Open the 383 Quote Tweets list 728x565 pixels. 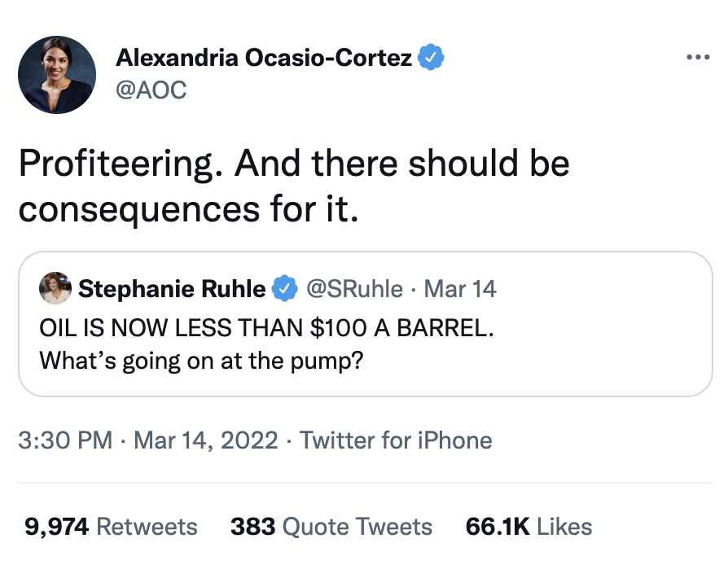[331, 526]
